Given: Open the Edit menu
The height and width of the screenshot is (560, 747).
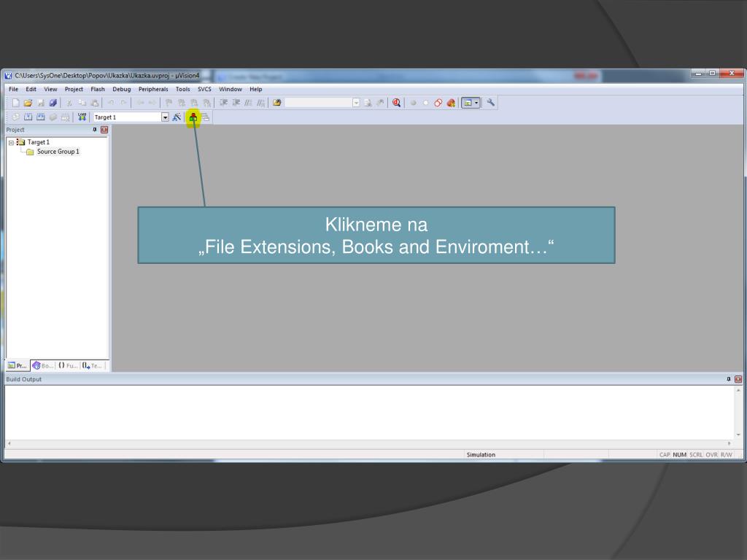Looking at the screenshot, I should 31,89.
